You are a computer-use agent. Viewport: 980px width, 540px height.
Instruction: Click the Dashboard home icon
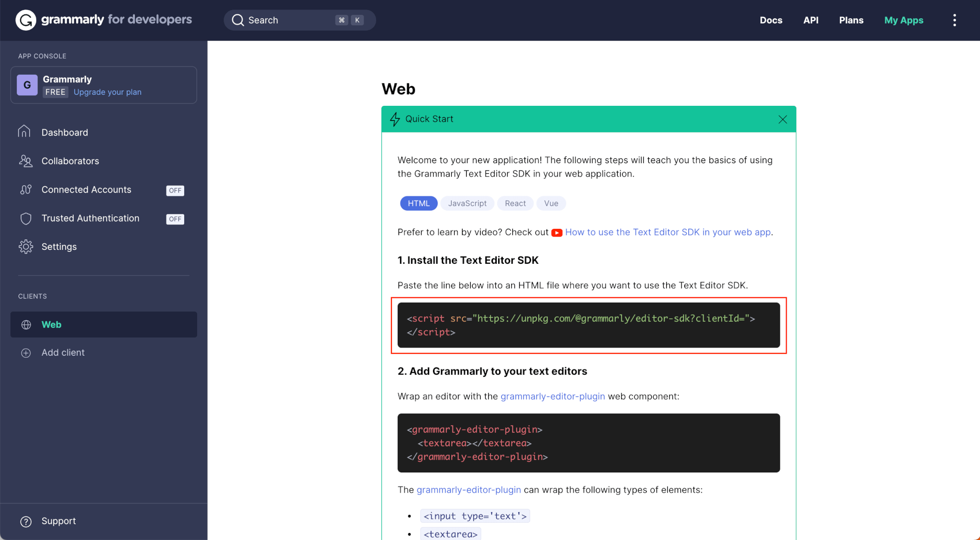coord(24,132)
